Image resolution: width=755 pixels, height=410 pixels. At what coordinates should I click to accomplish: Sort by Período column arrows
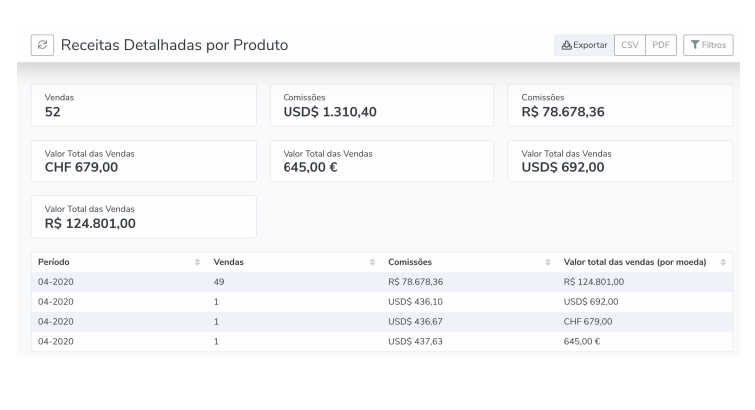(x=197, y=262)
